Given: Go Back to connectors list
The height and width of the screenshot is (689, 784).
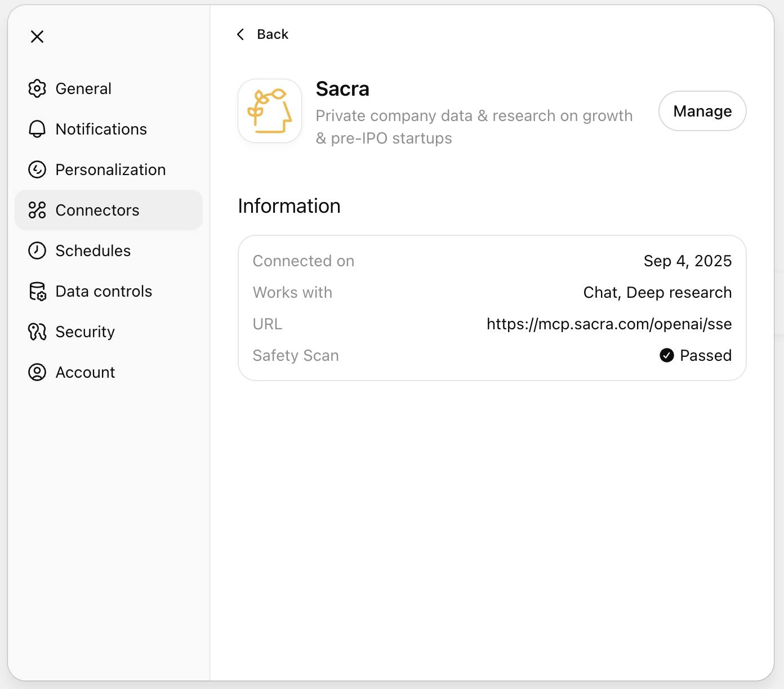Looking at the screenshot, I should coord(262,34).
